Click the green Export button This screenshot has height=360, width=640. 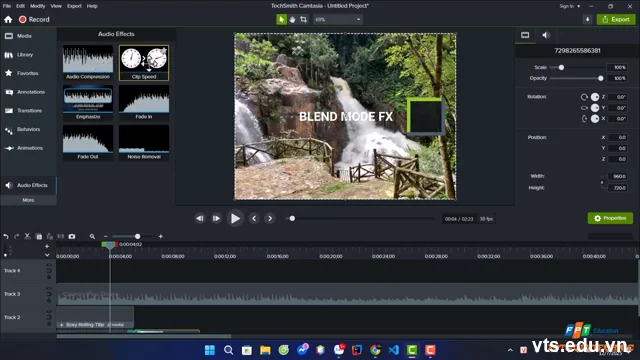pyautogui.click(x=616, y=19)
